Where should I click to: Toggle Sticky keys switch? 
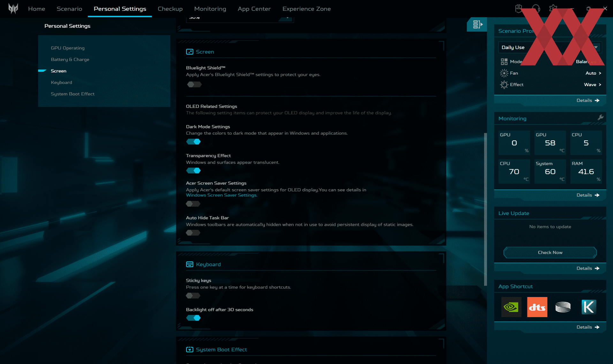(193, 296)
